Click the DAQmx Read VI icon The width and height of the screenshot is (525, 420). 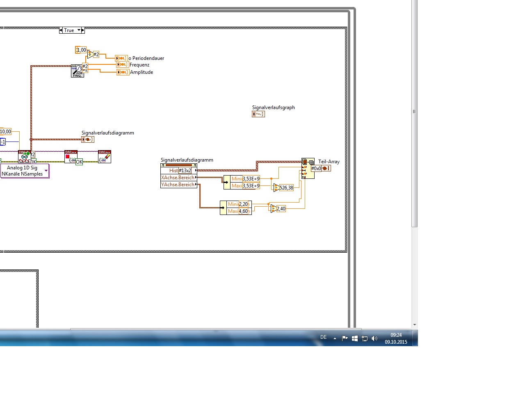point(25,157)
